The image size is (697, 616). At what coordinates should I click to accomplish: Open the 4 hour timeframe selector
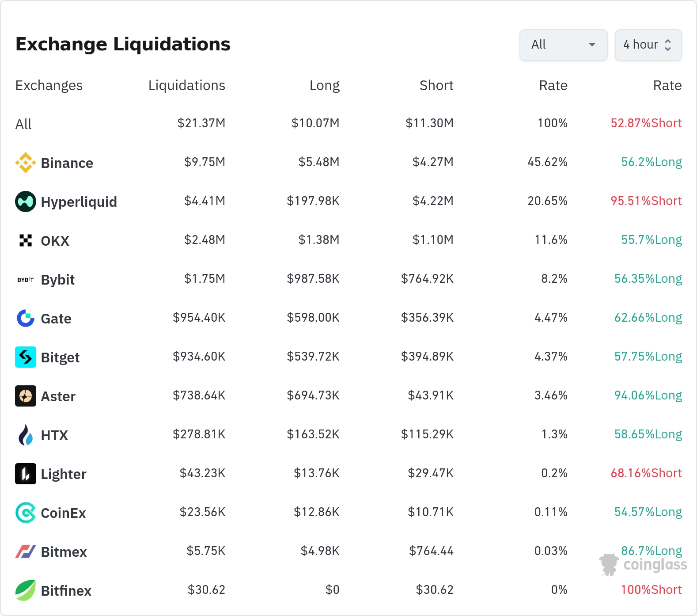(648, 45)
